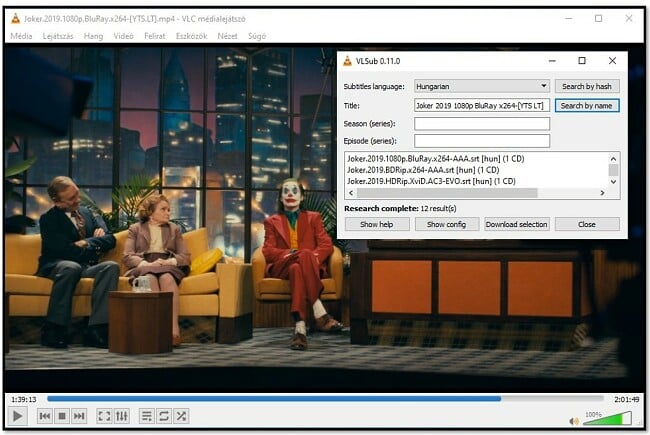The width and height of the screenshot is (650, 435).
Task: Click the results list horizontal scrollbar thumb
Action: [447, 193]
